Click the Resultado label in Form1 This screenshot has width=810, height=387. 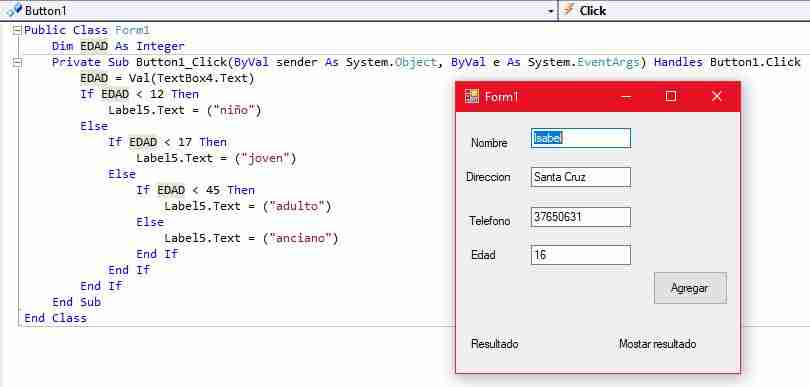click(x=495, y=344)
